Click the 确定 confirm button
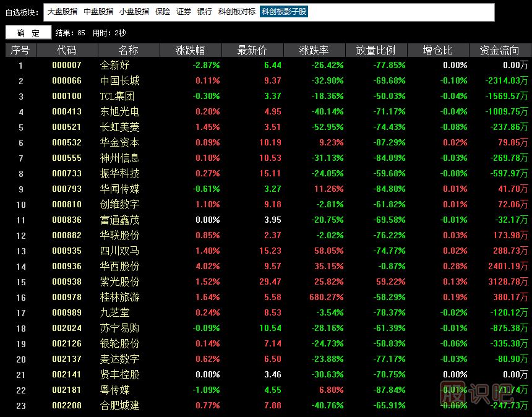Viewport: 532px width, 417px height. coord(28,33)
